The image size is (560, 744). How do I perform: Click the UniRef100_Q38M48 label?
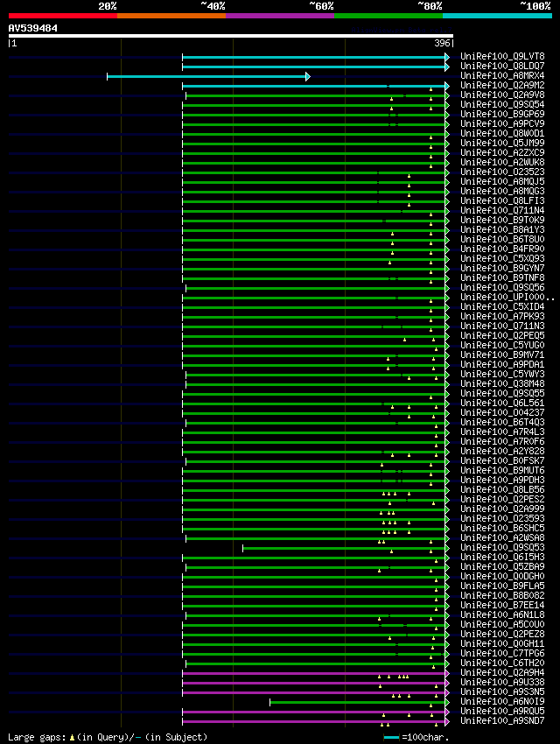[502, 384]
